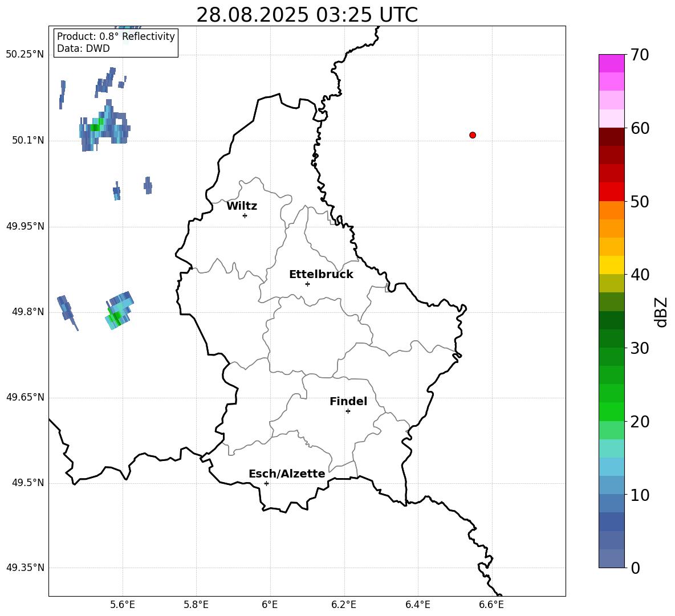This screenshot has width=675, height=616.
Task: Click the 5.8°E longitude label
Action: click(196, 605)
